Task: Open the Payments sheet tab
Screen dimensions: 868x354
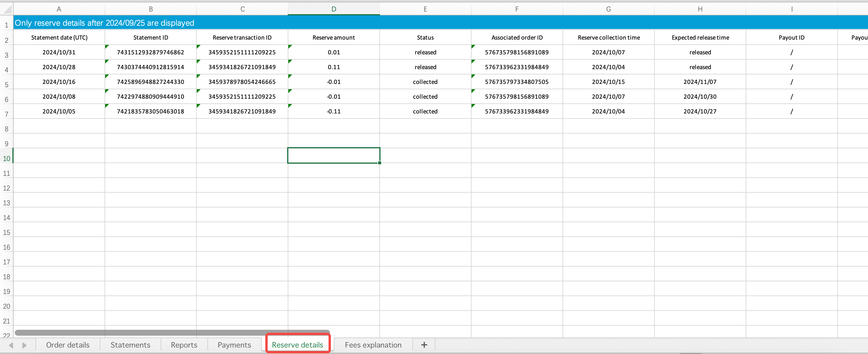Action: [x=234, y=345]
